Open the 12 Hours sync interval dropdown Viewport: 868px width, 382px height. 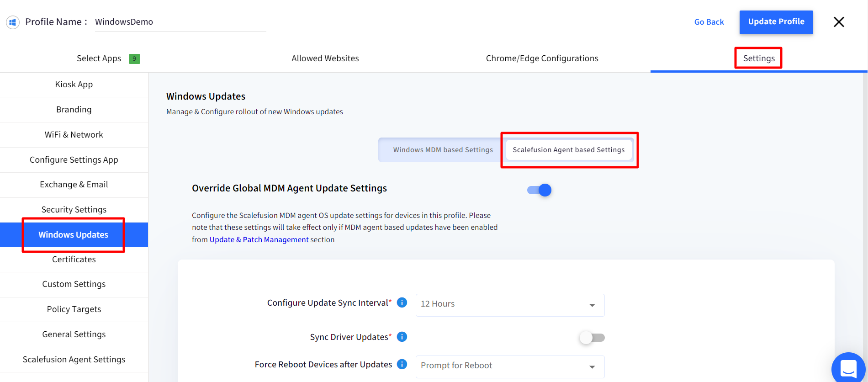(x=510, y=305)
